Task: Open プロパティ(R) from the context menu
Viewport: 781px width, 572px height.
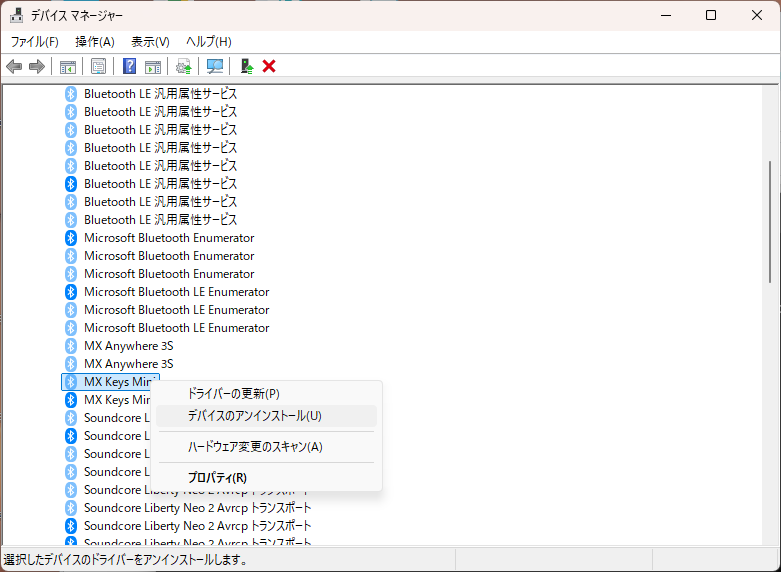Action: (x=266, y=477)
